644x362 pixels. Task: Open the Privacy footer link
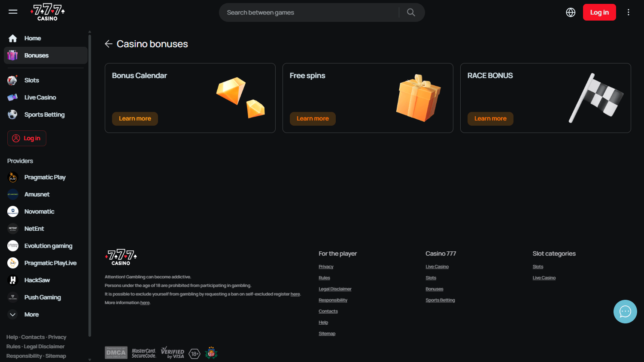326,267
